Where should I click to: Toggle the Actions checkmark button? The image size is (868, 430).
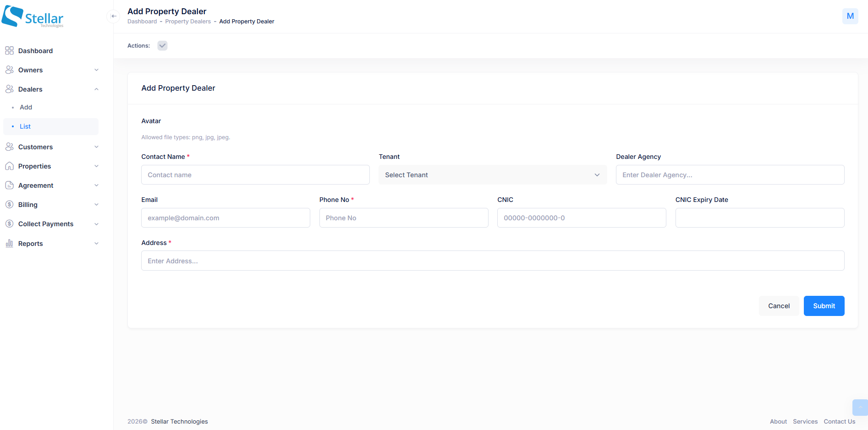tap(162, 46)
